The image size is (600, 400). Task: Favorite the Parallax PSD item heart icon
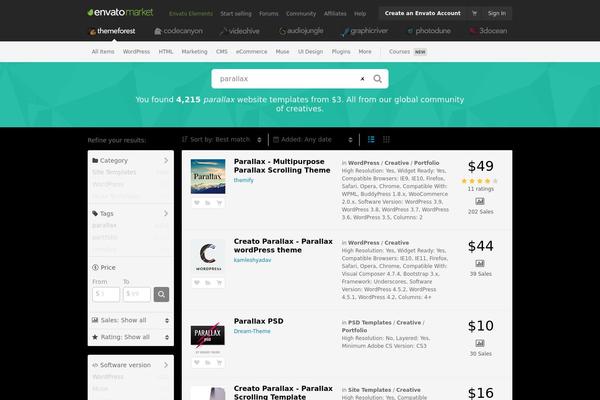coord(197,362)
